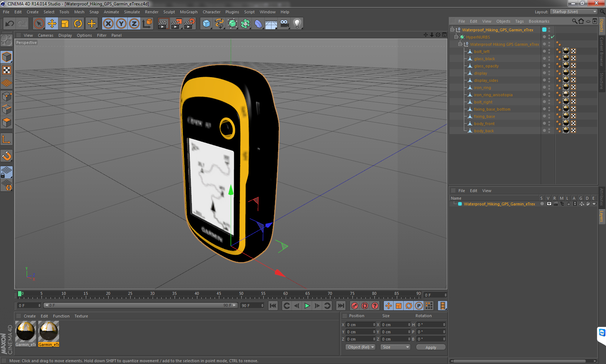This screenshot has height=364, width=606.
Task: Click Record Active Objects button
Action: [x=355, y=306]
